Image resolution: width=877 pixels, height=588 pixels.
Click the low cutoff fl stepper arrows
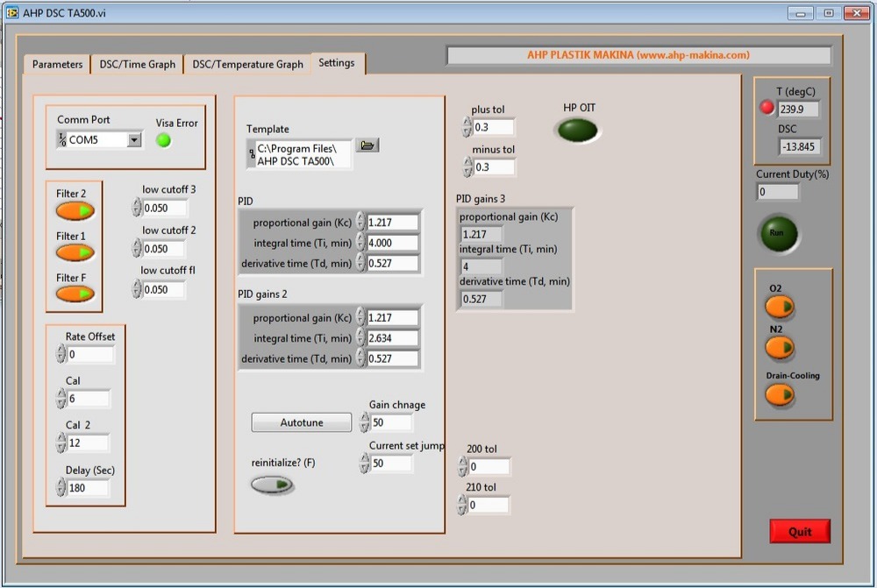click(137, 289)
